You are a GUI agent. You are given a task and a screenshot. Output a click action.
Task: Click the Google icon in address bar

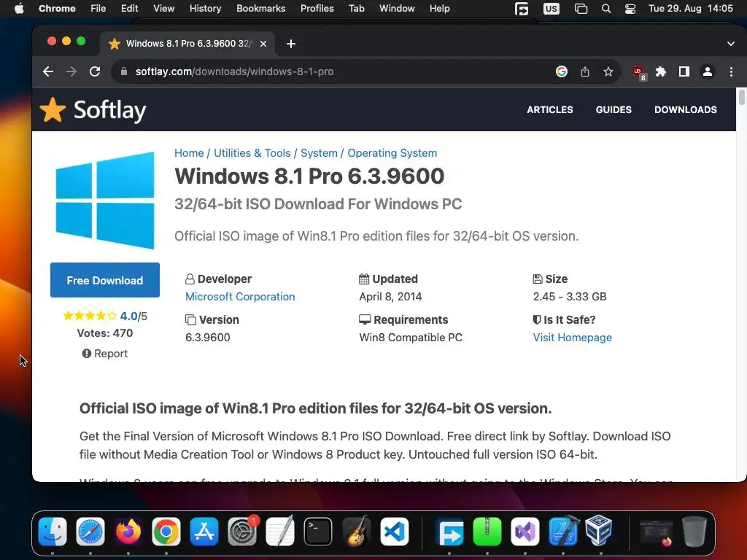pyautogui.click(x=562, y=71)
